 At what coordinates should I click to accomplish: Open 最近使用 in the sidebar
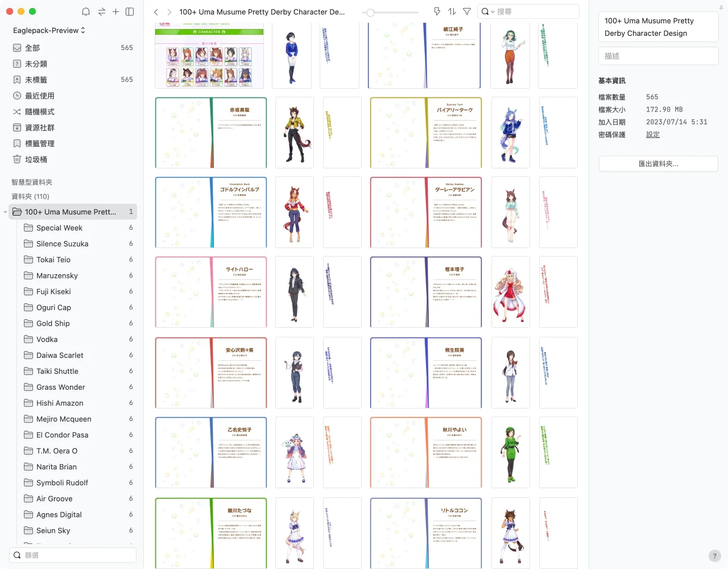pos(73,96)
